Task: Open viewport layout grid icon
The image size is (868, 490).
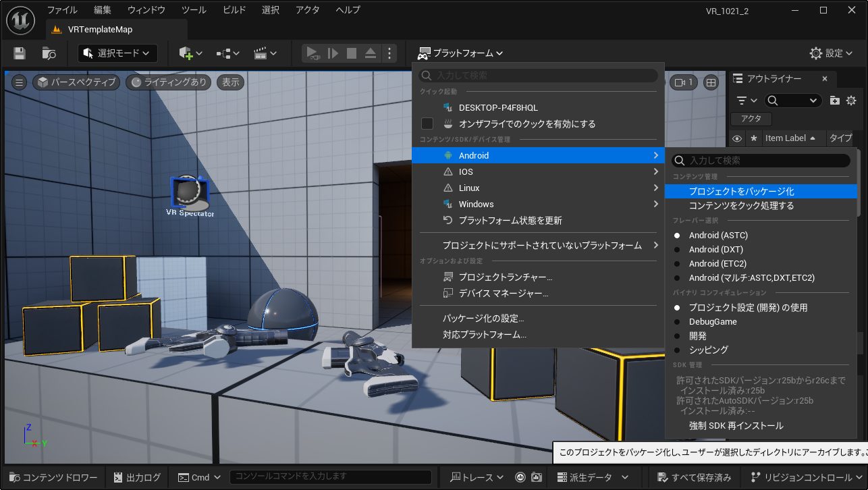Action: pos(711,82)
